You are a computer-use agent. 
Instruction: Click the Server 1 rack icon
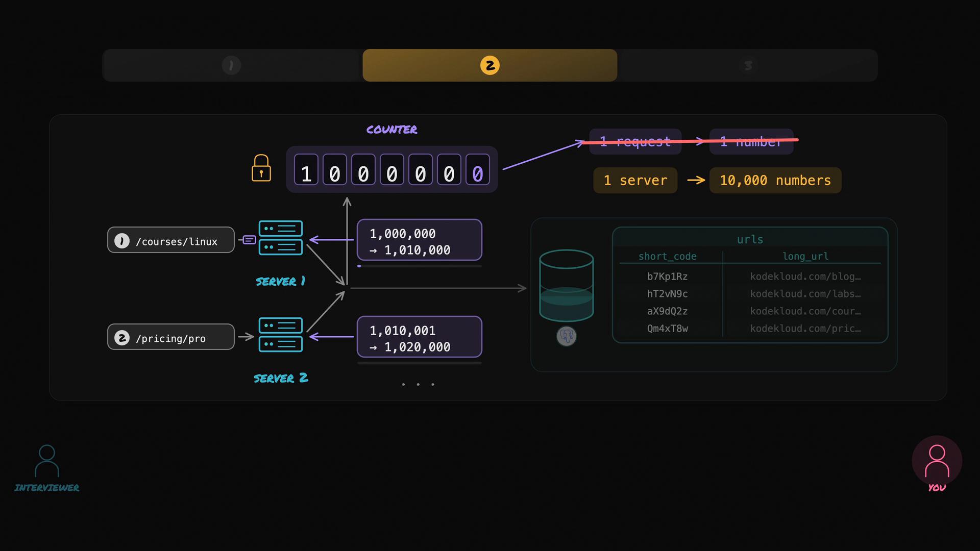[281, 238]
